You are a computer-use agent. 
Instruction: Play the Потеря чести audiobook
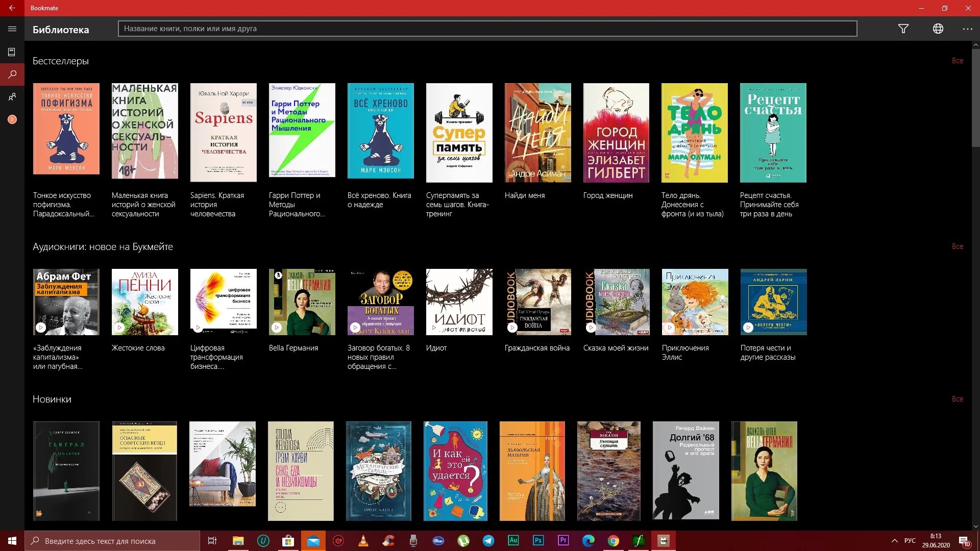click(748, 328)
